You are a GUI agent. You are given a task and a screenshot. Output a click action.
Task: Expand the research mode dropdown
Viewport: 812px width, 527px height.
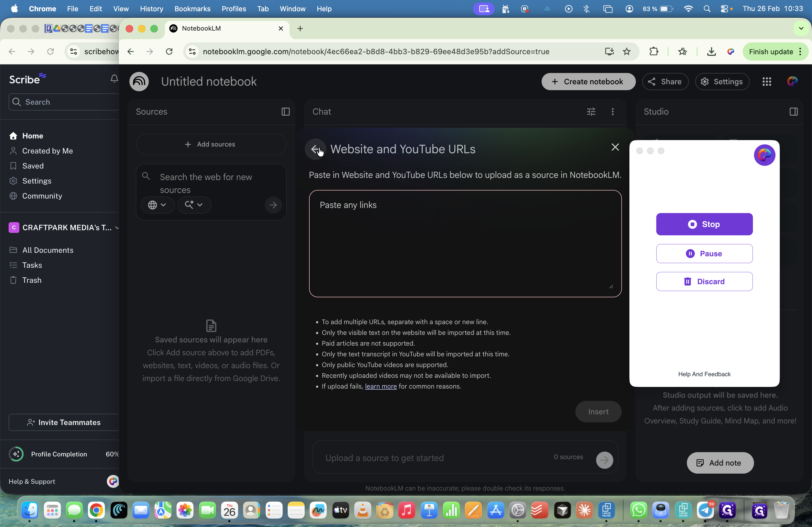194,205
